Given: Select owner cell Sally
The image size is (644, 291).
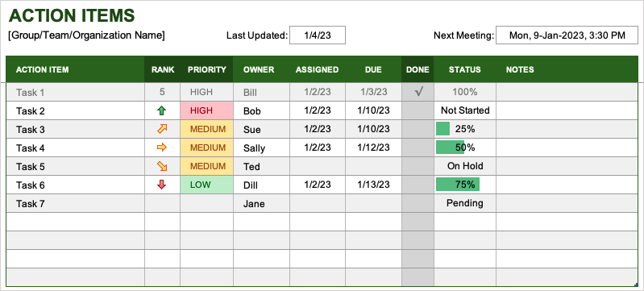Looking at the screenshot, I should click(x=261, y=148).
